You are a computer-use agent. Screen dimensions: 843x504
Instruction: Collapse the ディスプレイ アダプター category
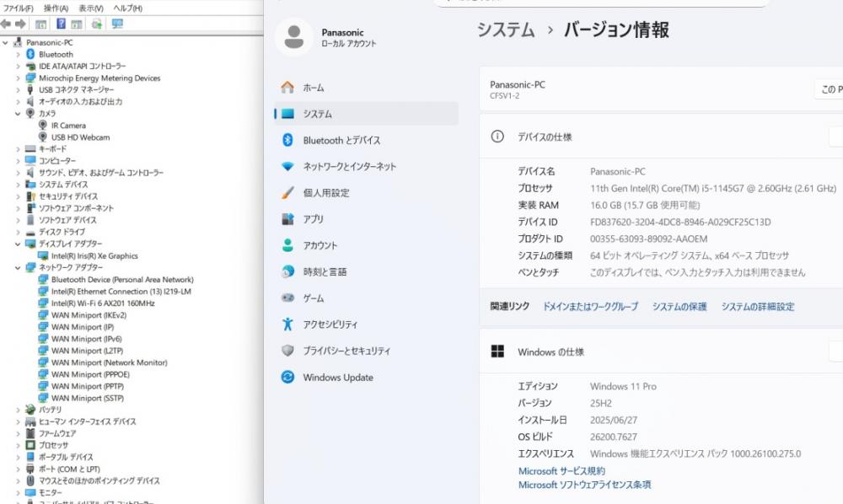coord(18,244)
